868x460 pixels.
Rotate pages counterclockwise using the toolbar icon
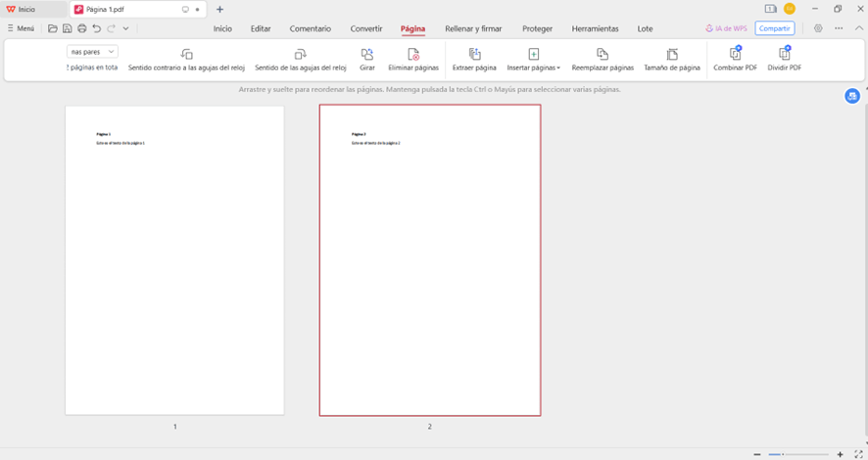tap(186, 55)
